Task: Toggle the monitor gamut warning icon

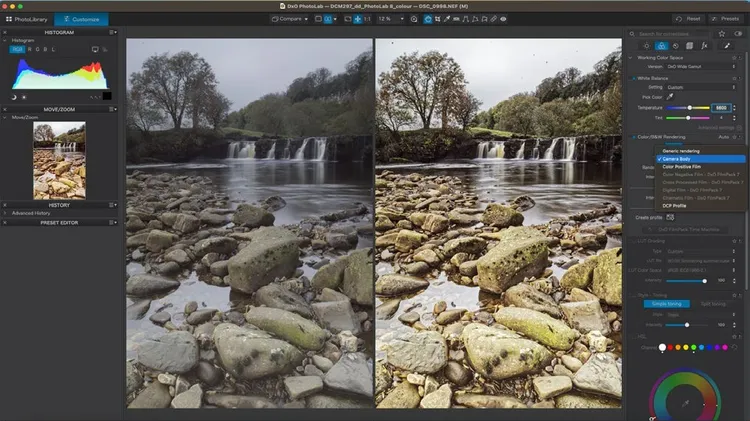Action: [95, 49]
